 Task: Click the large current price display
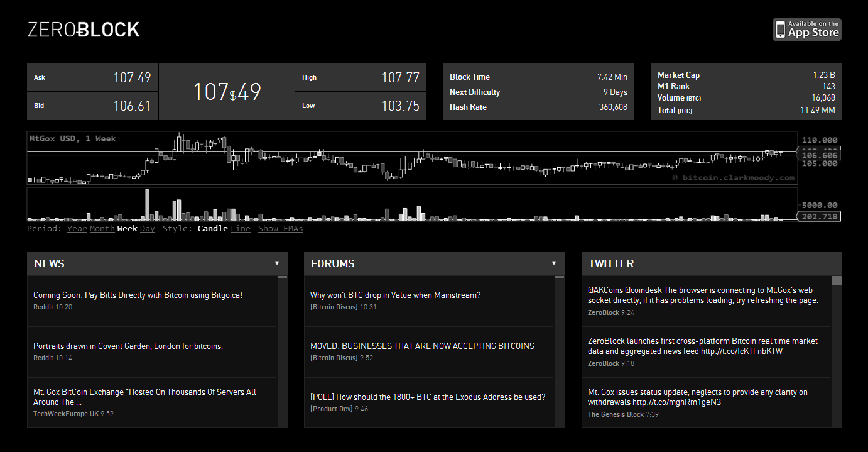[x=227, y=92]
